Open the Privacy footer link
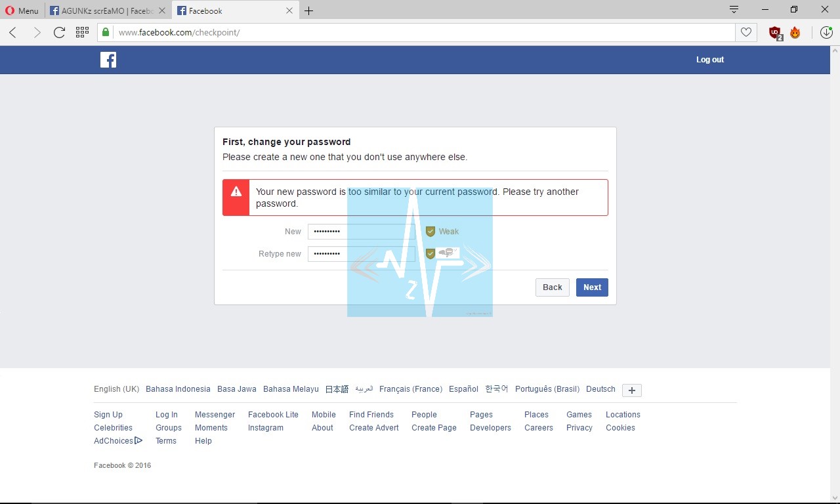This screenshot has width=840, height=504. click(579, 428)
